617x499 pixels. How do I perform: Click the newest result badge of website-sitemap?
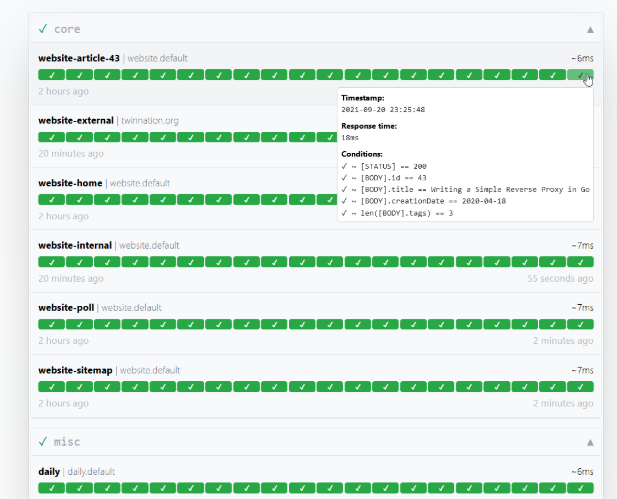(580, 386)
